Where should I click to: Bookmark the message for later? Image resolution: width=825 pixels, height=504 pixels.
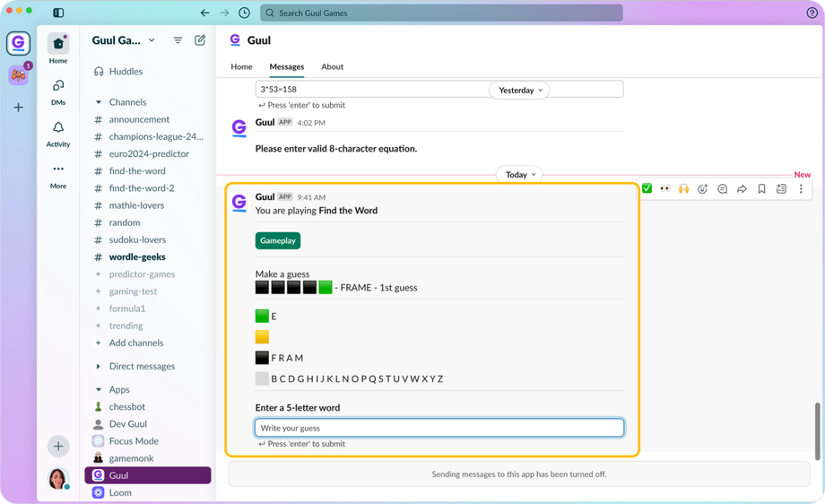[761, 189]
